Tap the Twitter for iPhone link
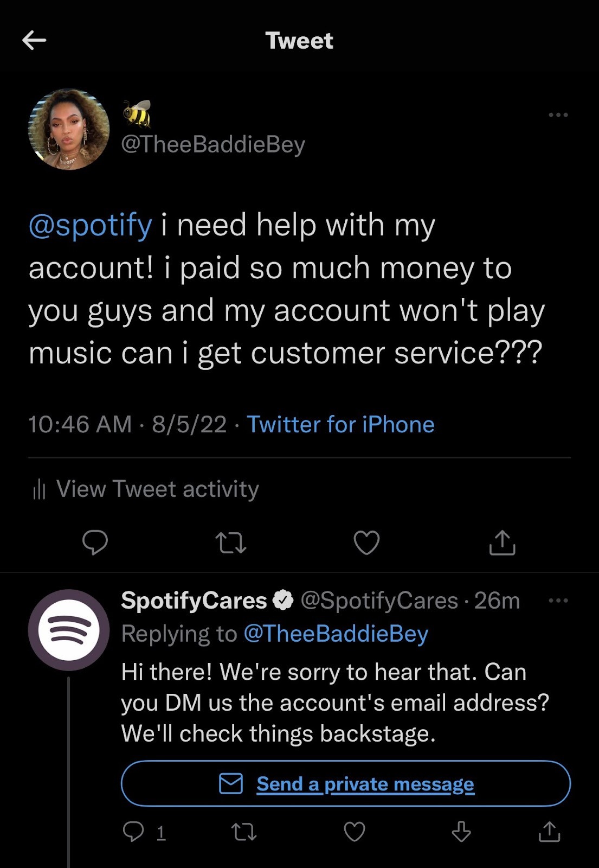 [340, 424]
